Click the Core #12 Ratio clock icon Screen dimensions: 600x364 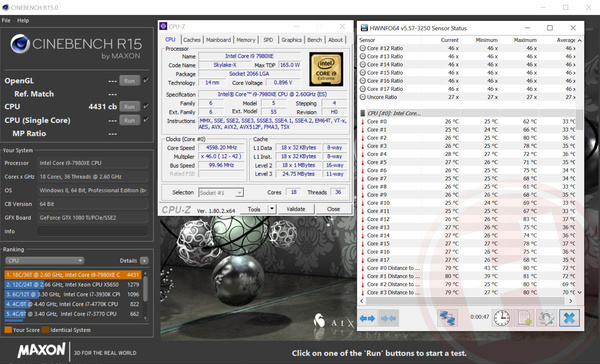[x=362, y=48]
